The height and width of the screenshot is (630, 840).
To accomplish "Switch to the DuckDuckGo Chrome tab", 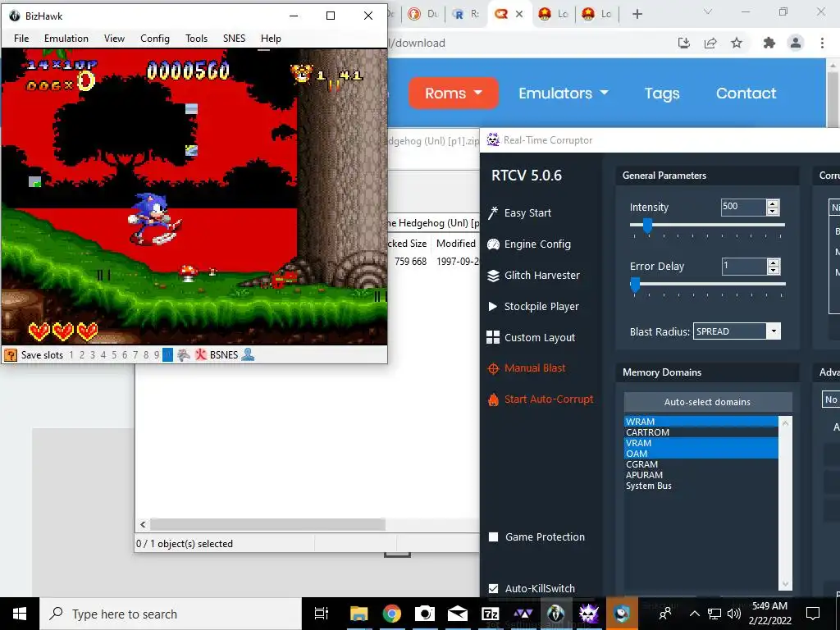I will point(423,14).
